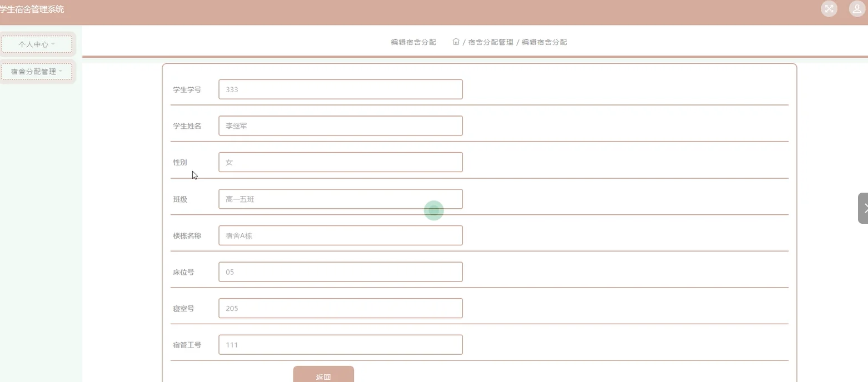Click the dorm room field showing 205
This screenshot has width=868, height=382.
coord(340,308)
